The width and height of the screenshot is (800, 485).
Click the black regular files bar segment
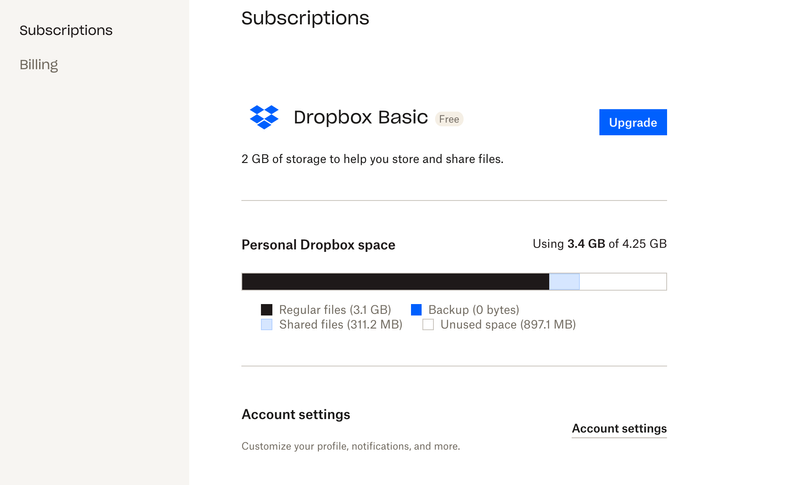395,282
